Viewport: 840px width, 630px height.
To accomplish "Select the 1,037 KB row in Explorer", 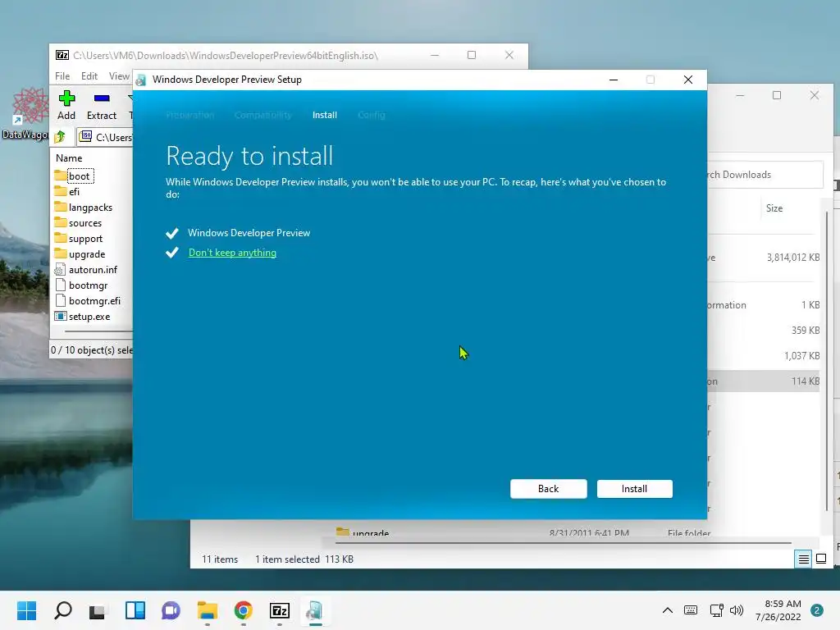I will pos(764,356).
